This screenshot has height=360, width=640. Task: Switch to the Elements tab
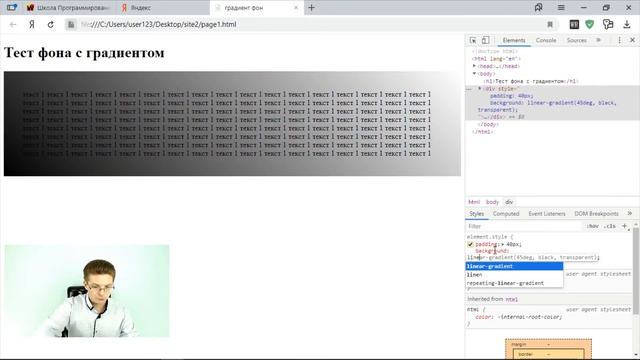tap(514, 40)
